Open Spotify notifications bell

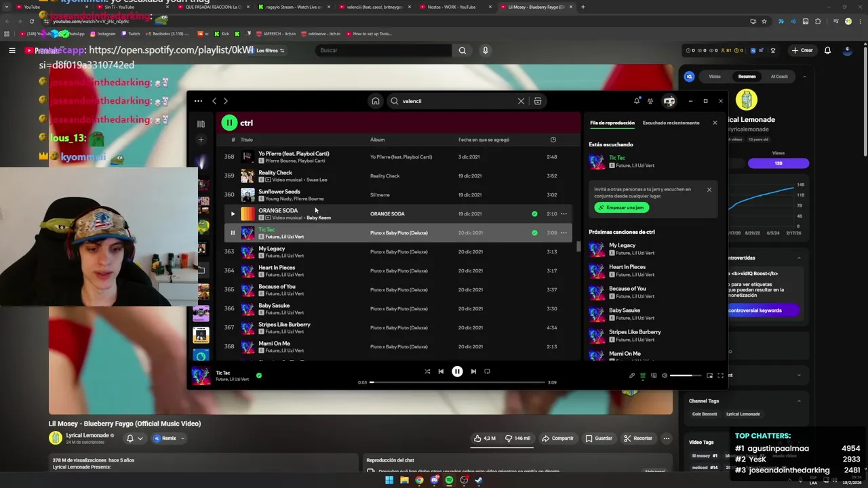click(x=636, y=101)
